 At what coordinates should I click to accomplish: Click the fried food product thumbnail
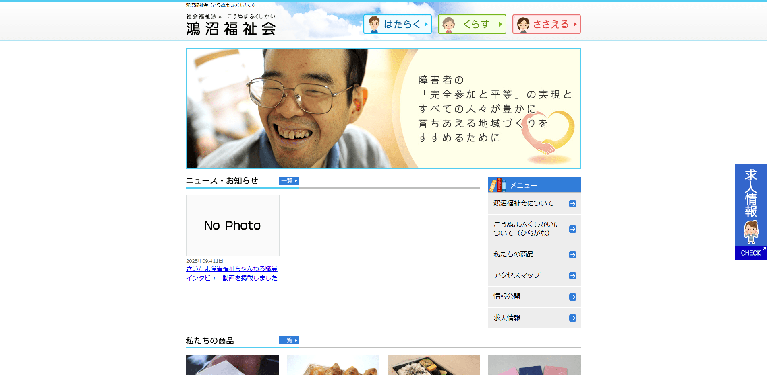(333, 365)
